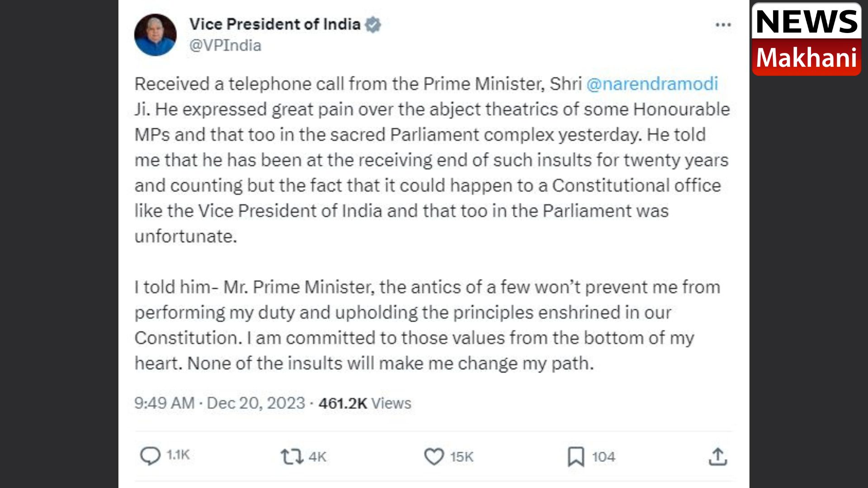Click the verified badge beside the account name
Viewport: 868px width, 488px height.
coord(373,24)
